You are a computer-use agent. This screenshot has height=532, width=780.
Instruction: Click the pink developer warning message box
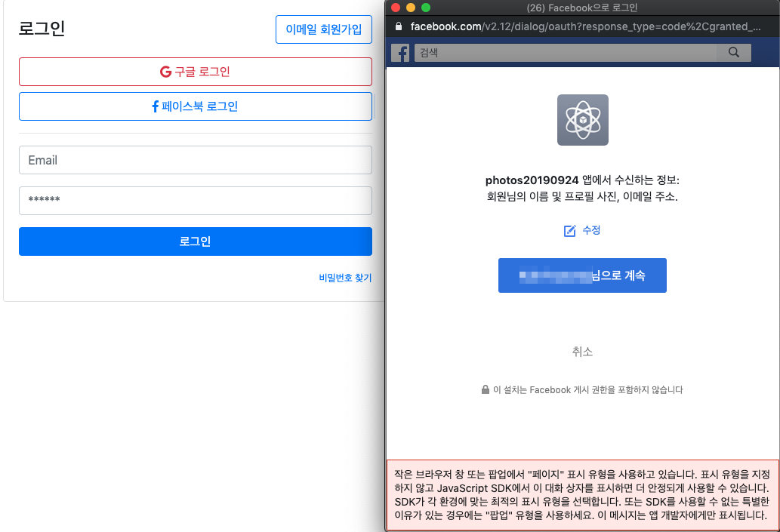(x=582, y=495)
